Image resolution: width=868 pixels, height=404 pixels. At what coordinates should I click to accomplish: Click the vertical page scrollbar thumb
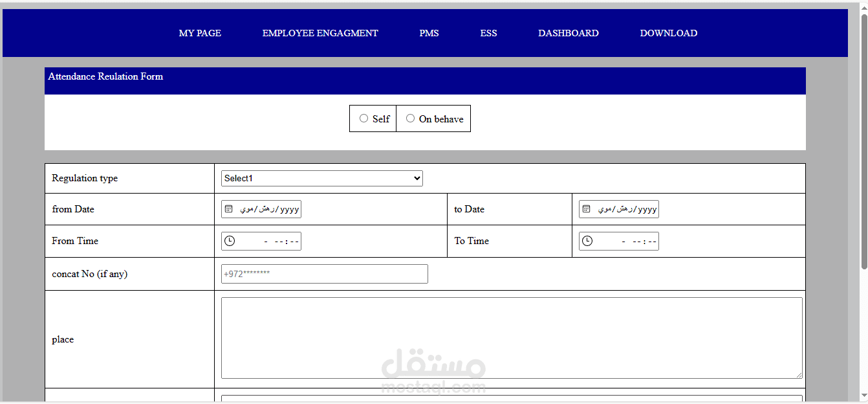pos(864,141)
